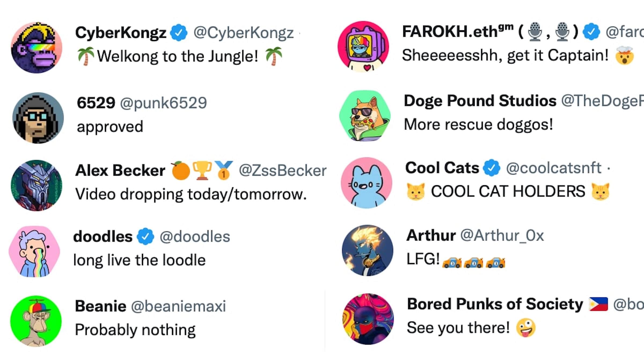Visit the @punk6529 handle
Screen dimensions: 644x362
pyautogui.click(x=163, y=103)
